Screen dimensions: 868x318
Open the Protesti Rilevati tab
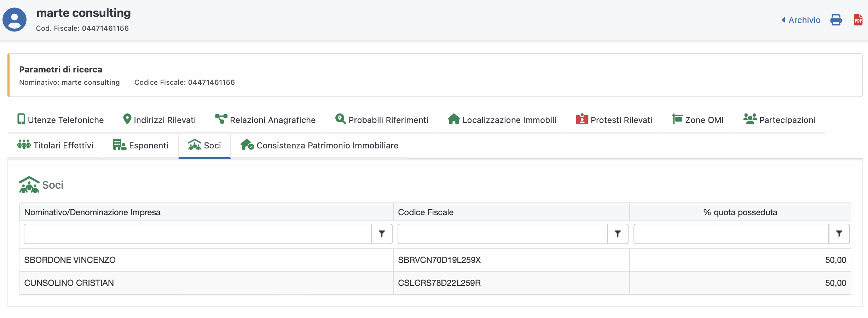[614, 120]
